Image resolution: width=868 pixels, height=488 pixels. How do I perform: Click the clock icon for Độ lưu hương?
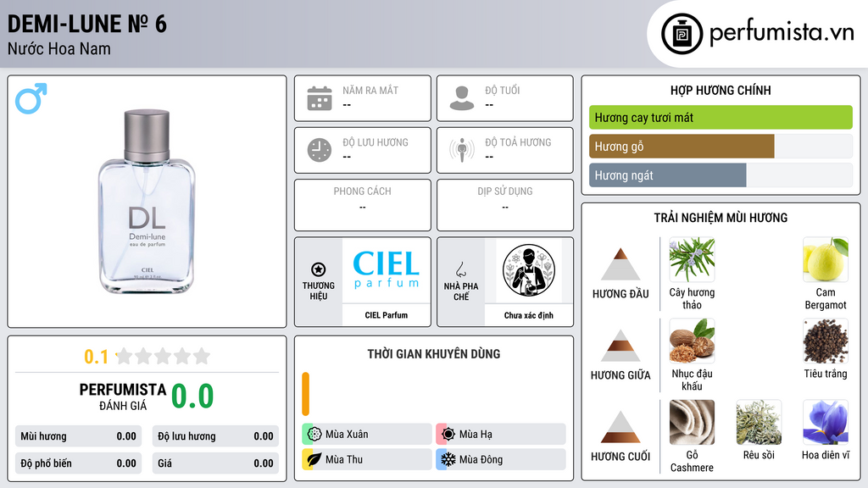point(320,150)
